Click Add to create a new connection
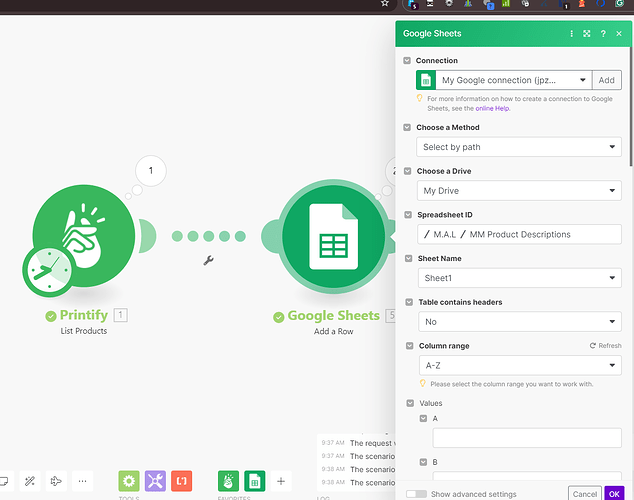Viewport: 634px width, 500px height. click(x=607, y=80)
